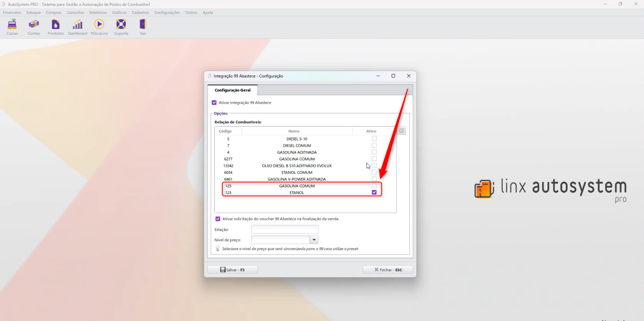
Task: Enable Ativo checkbox for DIESEL COMUM
Action: tap(374, 145)
